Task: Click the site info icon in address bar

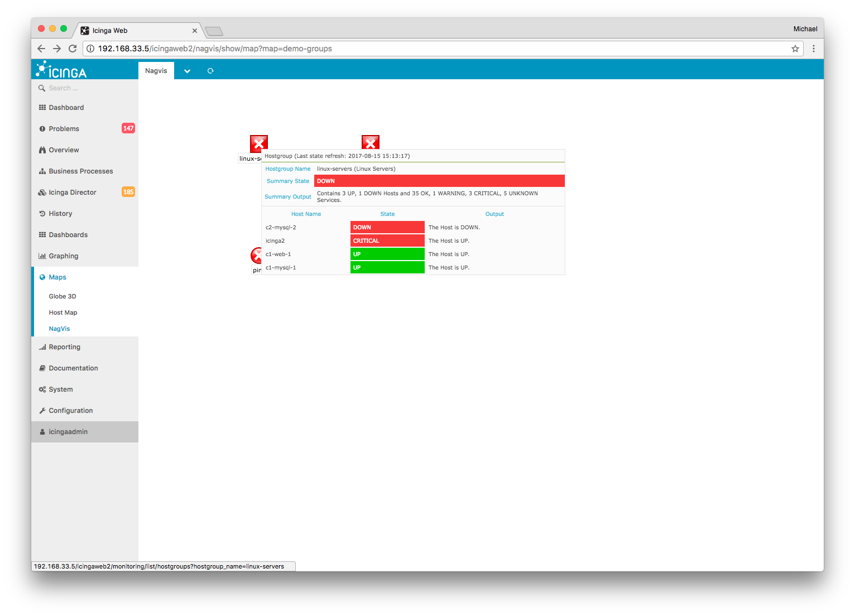Action: point(90,49)
